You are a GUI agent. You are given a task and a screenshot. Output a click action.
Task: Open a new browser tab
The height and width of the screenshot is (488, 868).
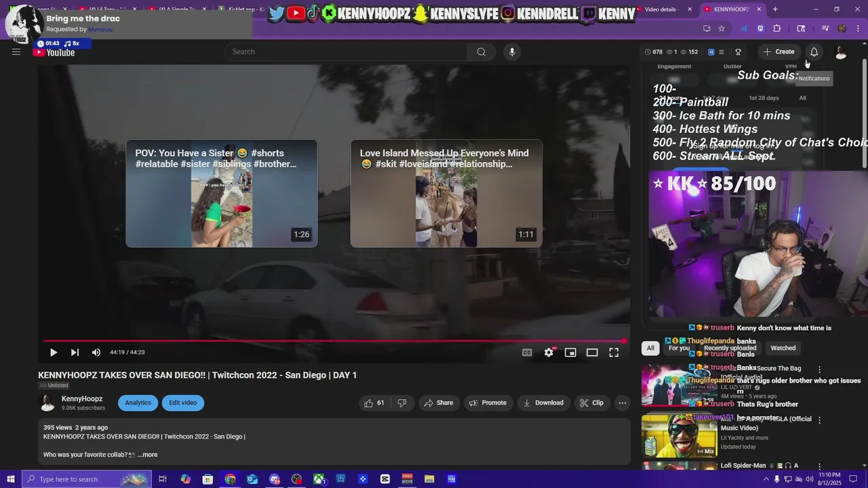(775, 9)
